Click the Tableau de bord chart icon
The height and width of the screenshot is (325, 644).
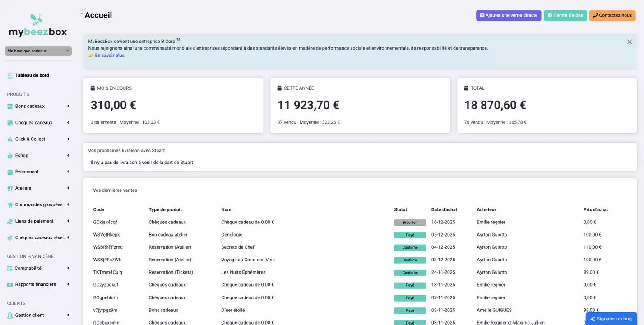point(10,76)
